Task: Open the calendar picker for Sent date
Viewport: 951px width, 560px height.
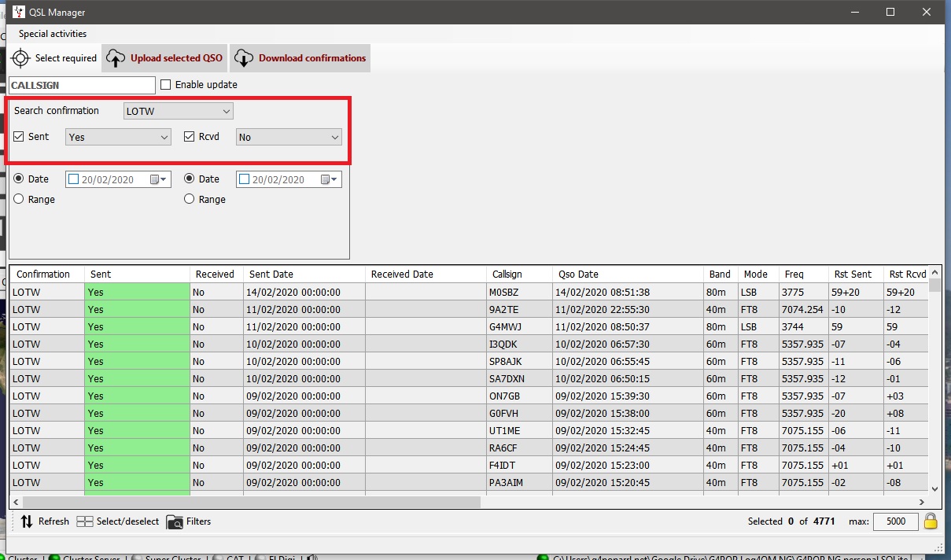Action: (x=157, y=179)
